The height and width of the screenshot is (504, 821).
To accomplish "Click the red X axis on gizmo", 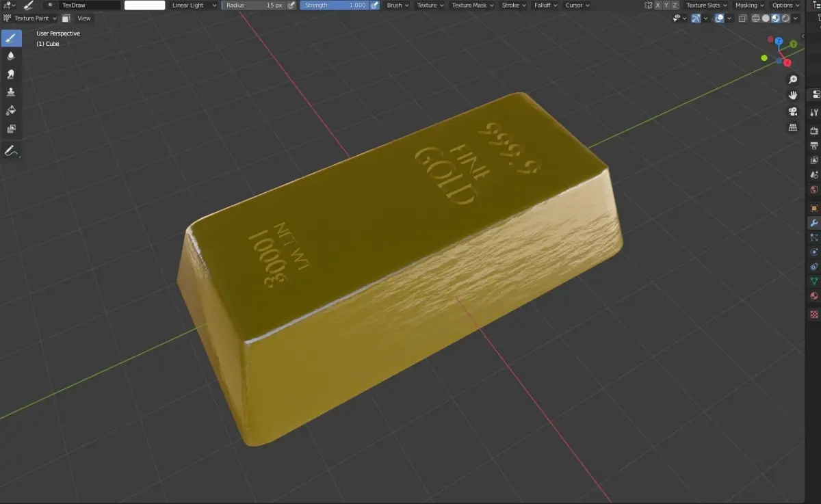I will (x=787, y=63).
